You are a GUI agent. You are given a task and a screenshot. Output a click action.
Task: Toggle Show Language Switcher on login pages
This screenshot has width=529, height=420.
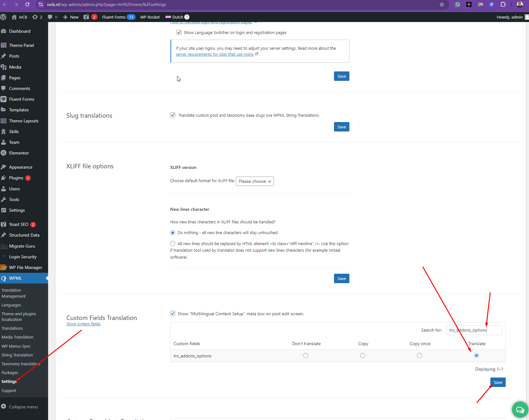[179, 32]
